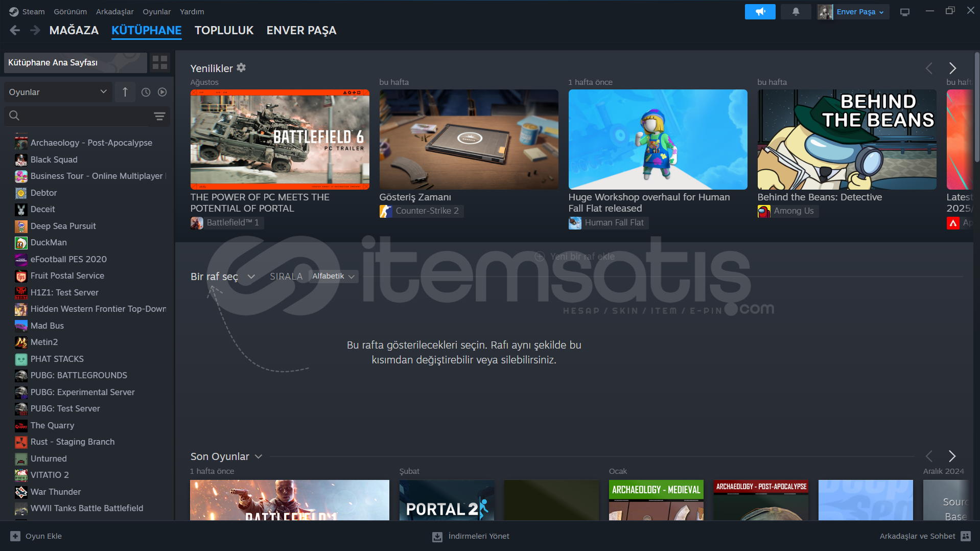Screen dimensions: 980x551
Task: Select Unturned in game list
Action: (49, 459)
